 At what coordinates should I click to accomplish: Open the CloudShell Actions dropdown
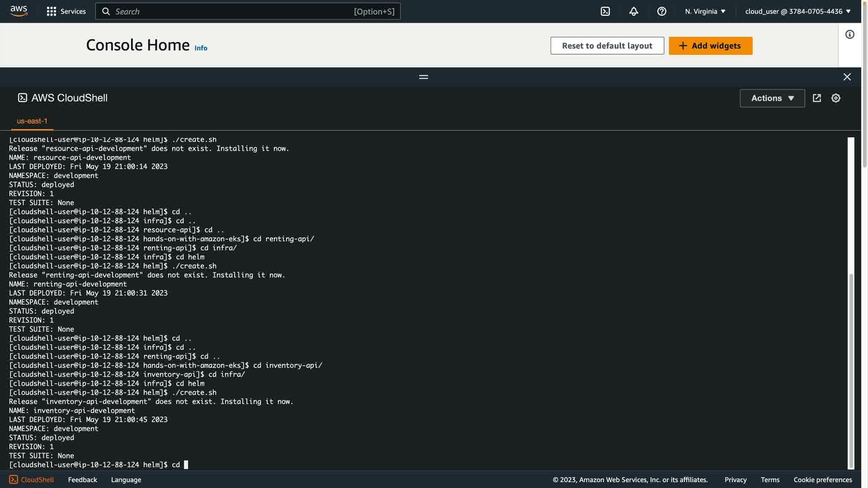tap(772, 98)
